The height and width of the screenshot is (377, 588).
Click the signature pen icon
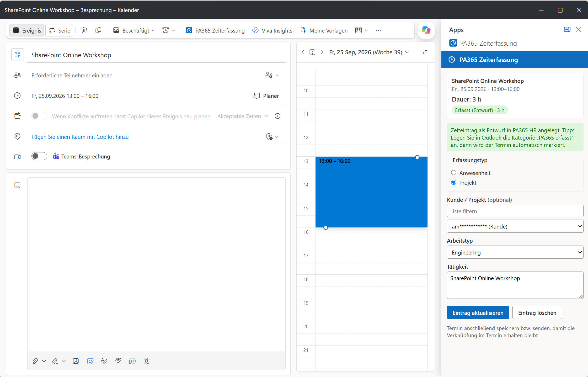[x=55, y=361]
